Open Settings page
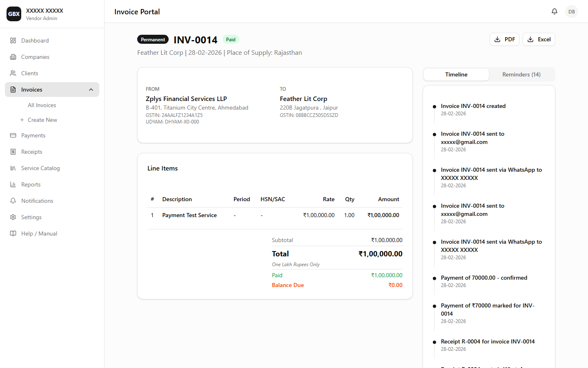The height and width of the screenshot is (368, 588). (x=52, y=217)
